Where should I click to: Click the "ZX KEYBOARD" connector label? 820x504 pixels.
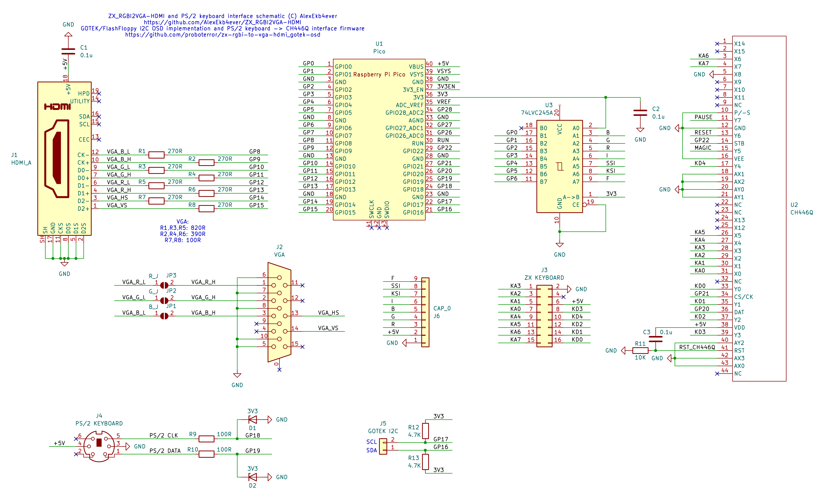click(x=544, y=278)
